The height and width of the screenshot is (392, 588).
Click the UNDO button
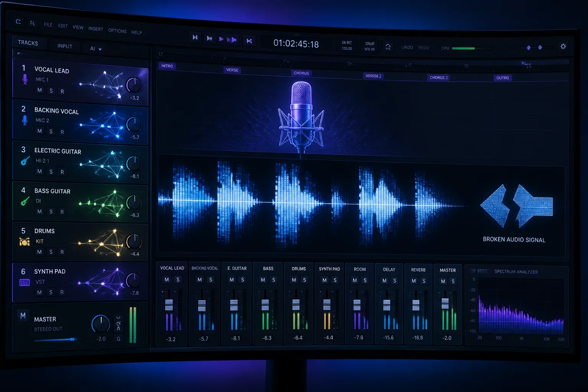[x=407, y=47]
